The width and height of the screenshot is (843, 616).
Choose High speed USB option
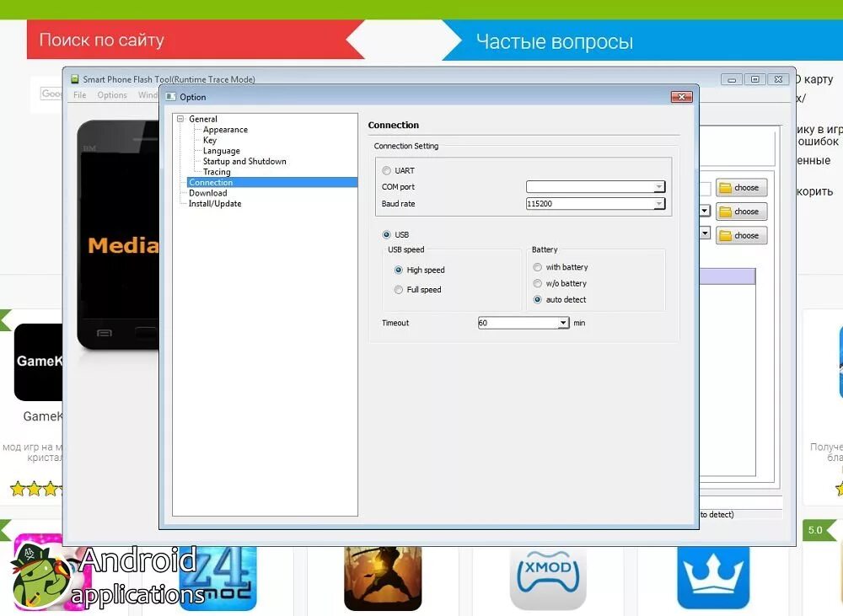pyautogui.click(x=399, y=270)
